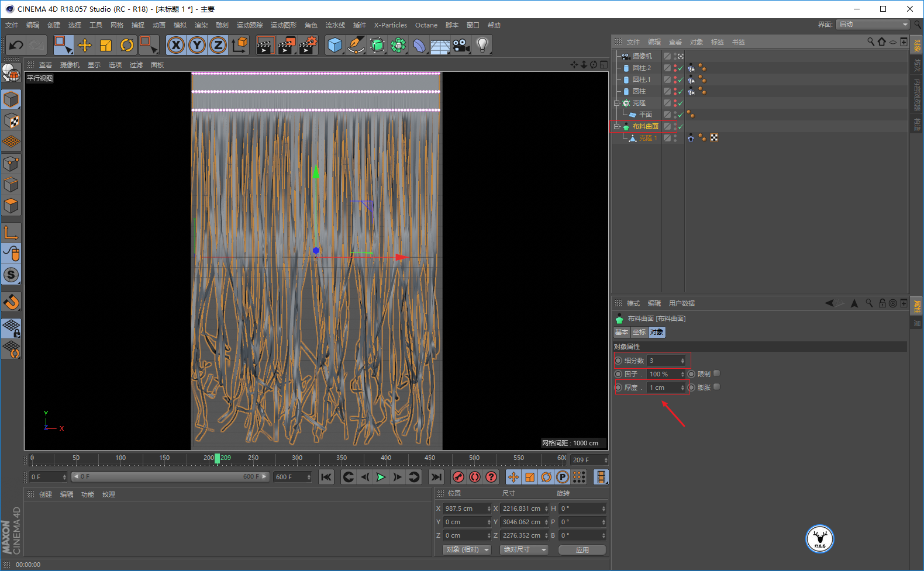Viewport: 924px width, 571px height.
Task: Add a light bulb object
Action: click(482, 45)
